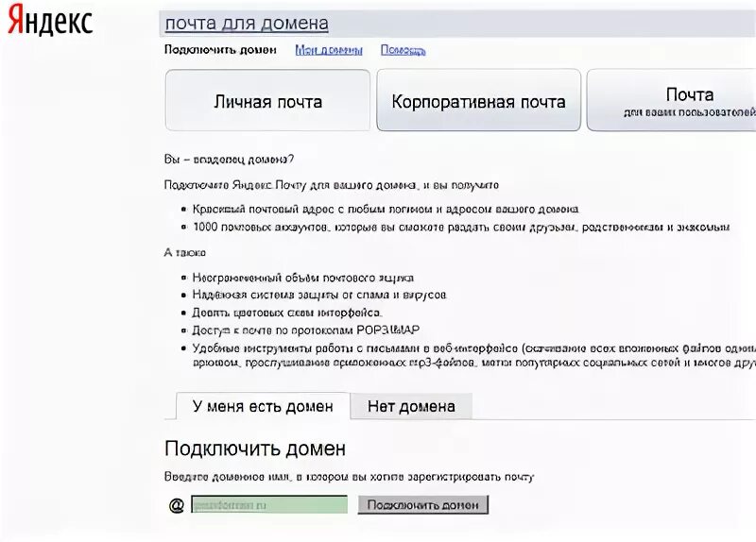This screenshot has height=542, width=756.
Task: Choose the 'Личная почта' button
Action: (267, 100)
